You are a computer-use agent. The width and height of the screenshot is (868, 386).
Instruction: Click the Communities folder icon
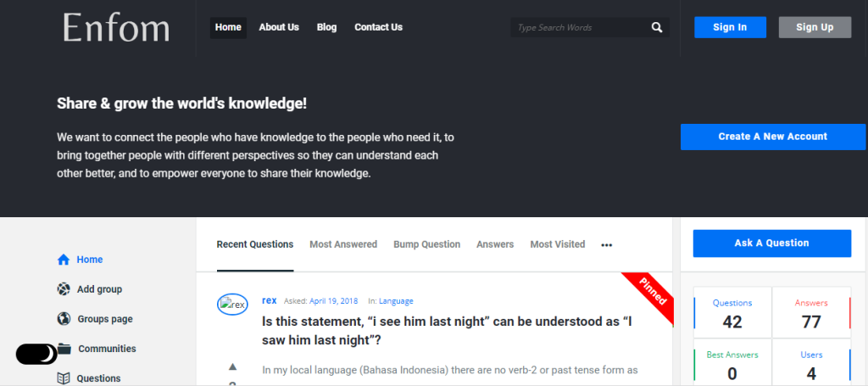(64, 349)
